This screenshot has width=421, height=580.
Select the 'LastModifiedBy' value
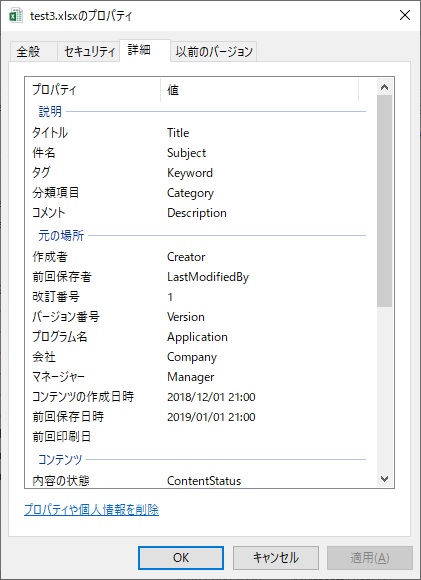[208, 277]
